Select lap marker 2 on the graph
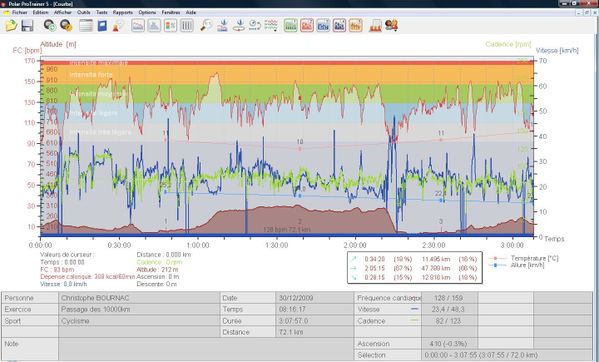This screenshot has height=362, width=599. click(x=300, y=221)
